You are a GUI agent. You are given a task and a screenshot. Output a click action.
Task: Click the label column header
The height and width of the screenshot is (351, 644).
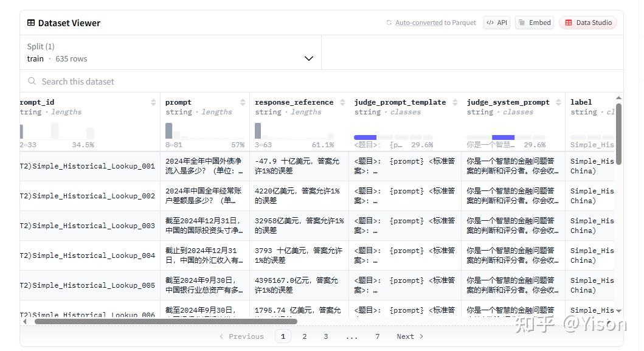coord(581,102)
